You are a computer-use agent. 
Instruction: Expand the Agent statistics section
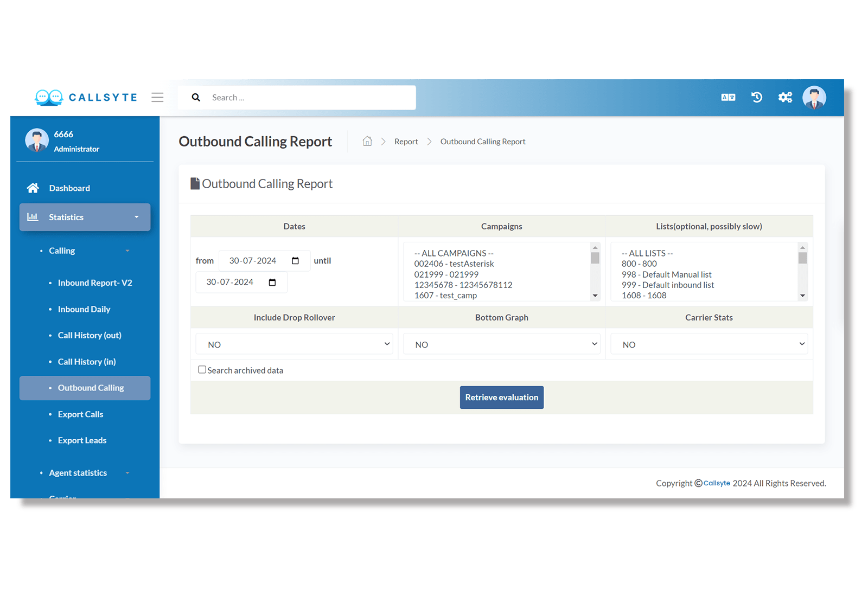[78, 472]
